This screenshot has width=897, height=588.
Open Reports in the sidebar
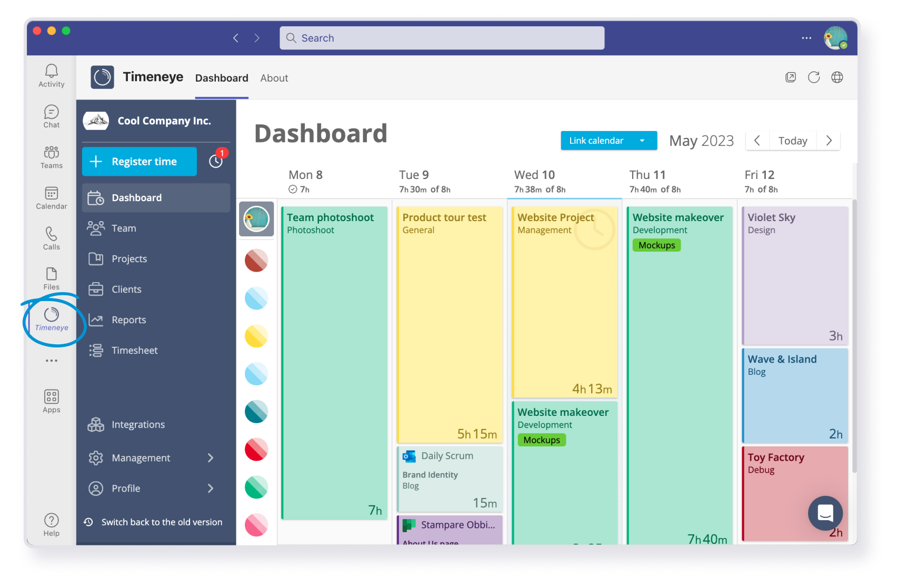156,320
